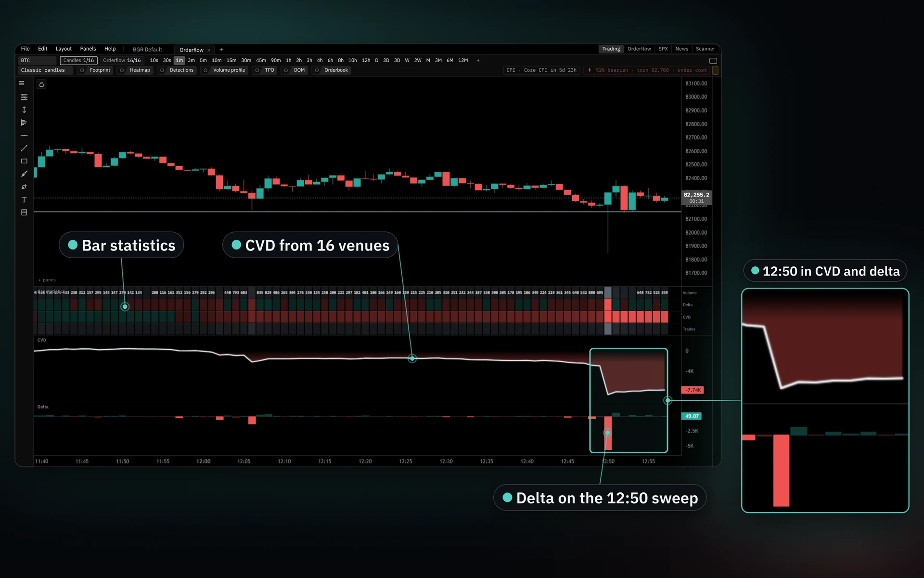Viewport: 924px width, 578px height.
Task: Open the Panels menu
Action: (88, 49)
